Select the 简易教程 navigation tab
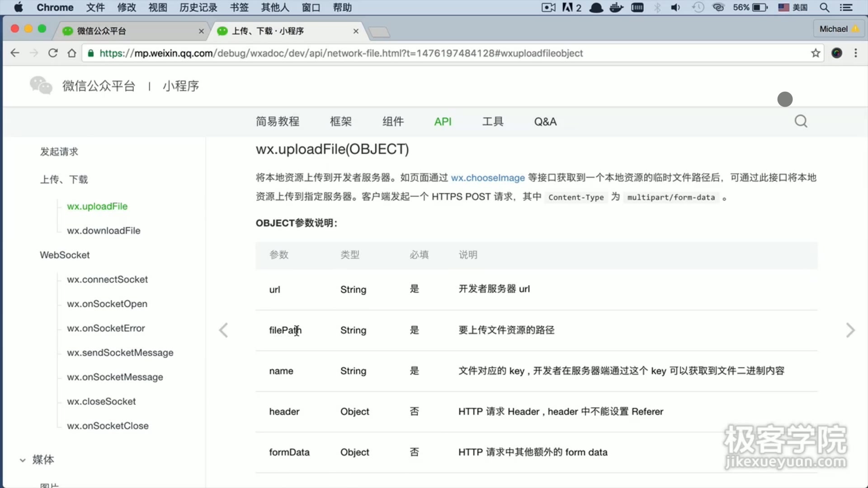The image size is (868, 488). click(x=278, y=121)
